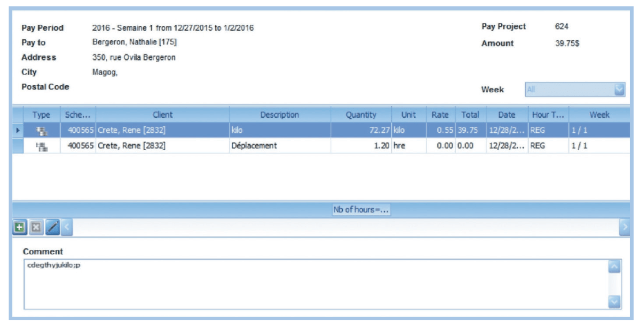Sort by the Week column header
Image resolution: width=644 pixels, height=326 pixels.
600,115
